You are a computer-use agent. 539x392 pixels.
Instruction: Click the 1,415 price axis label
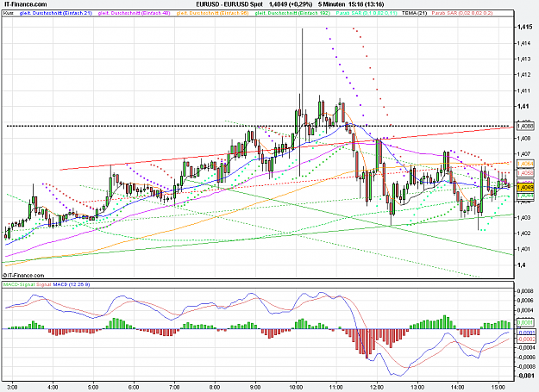click(525, 27)
